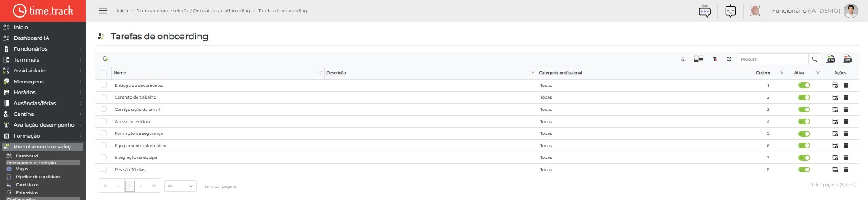The height and width of the screenshot is (200, 868).
Task: Expand the Ausências/férias sidebar menu
Action: coord(42,103)
